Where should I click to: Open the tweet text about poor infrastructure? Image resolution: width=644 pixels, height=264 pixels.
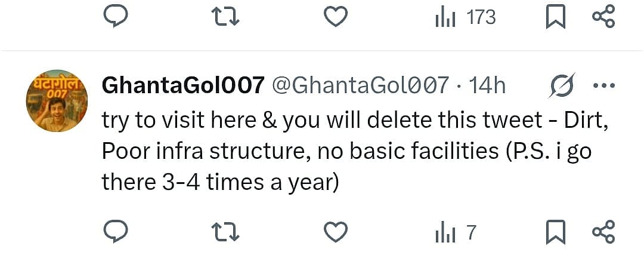click(346, 152)
